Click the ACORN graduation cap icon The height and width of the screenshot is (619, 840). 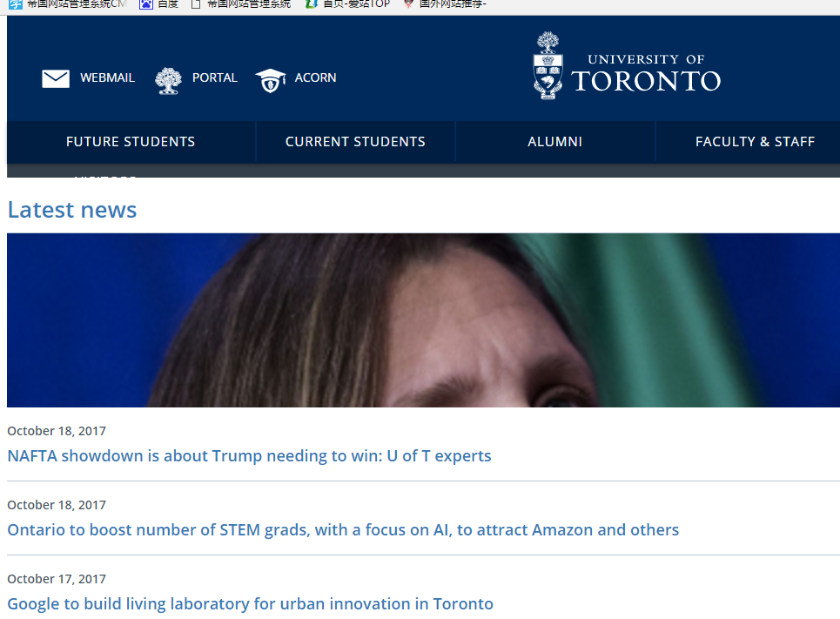(x=270, y=80)
